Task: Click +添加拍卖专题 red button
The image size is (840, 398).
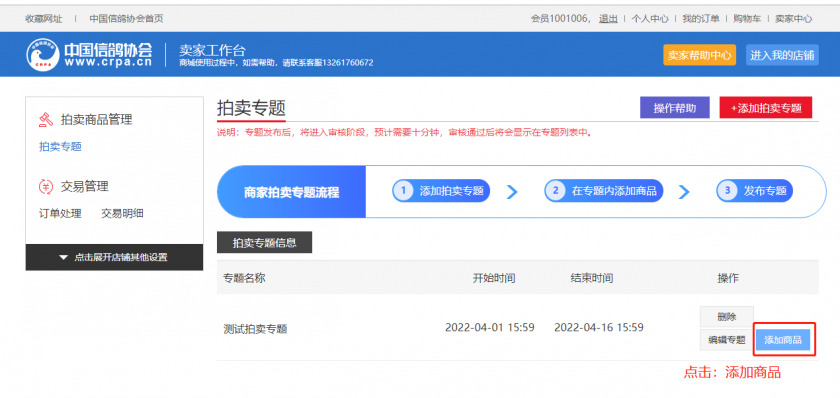Action: [766, 108]
